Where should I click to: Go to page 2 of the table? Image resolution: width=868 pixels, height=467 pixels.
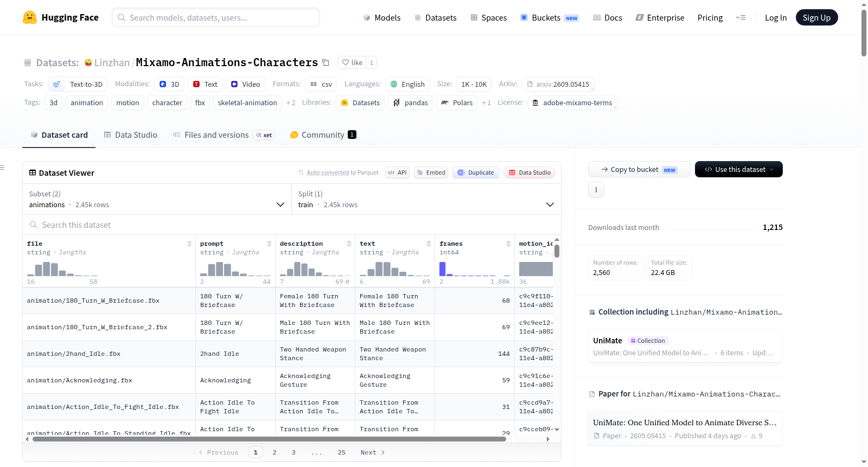[275, 452]
